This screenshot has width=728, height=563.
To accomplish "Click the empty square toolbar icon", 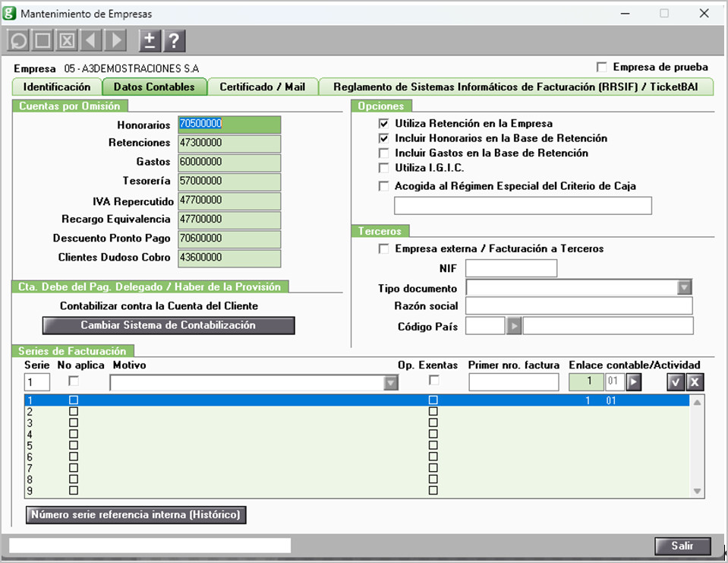I will tap(43, 40).
